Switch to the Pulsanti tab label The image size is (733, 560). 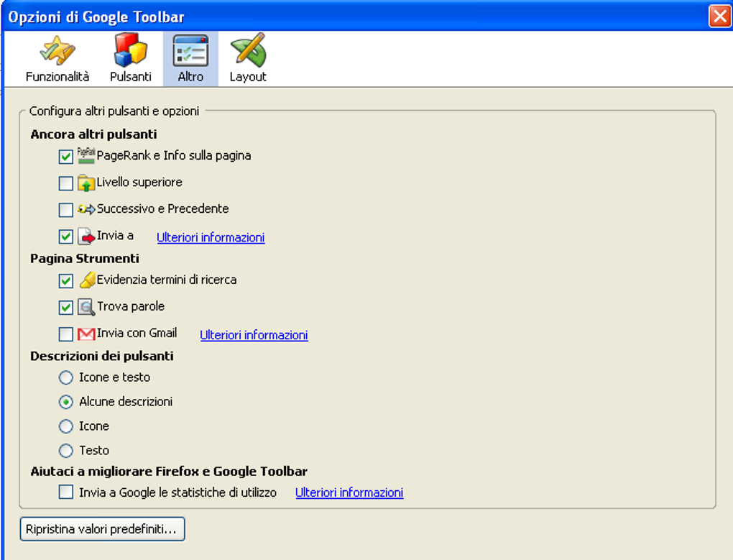130,77
